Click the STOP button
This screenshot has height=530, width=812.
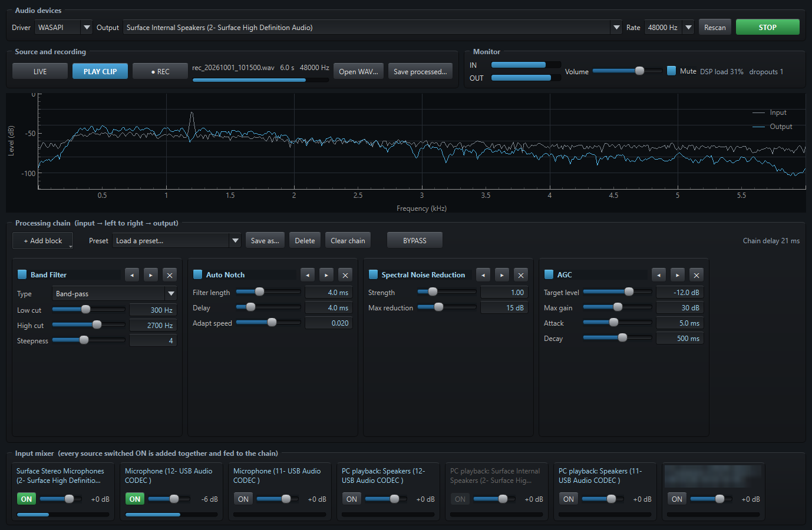click(768, 27)
